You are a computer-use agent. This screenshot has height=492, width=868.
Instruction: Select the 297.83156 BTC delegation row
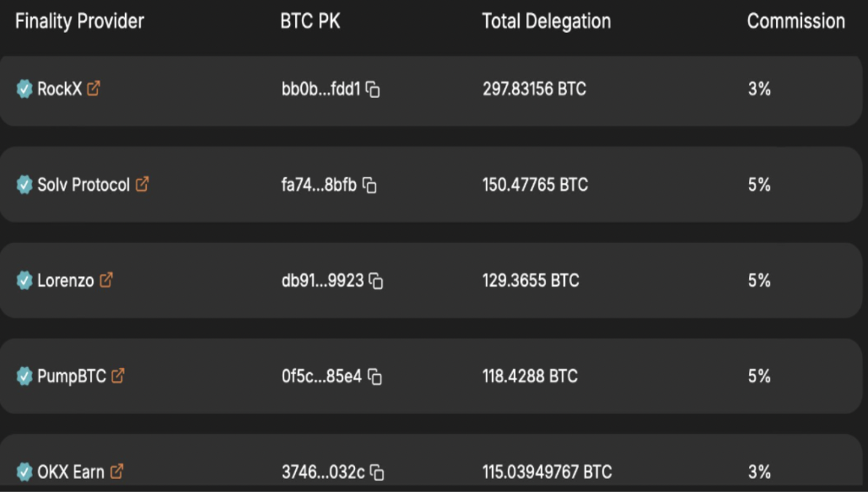click(x=431, y=91)
